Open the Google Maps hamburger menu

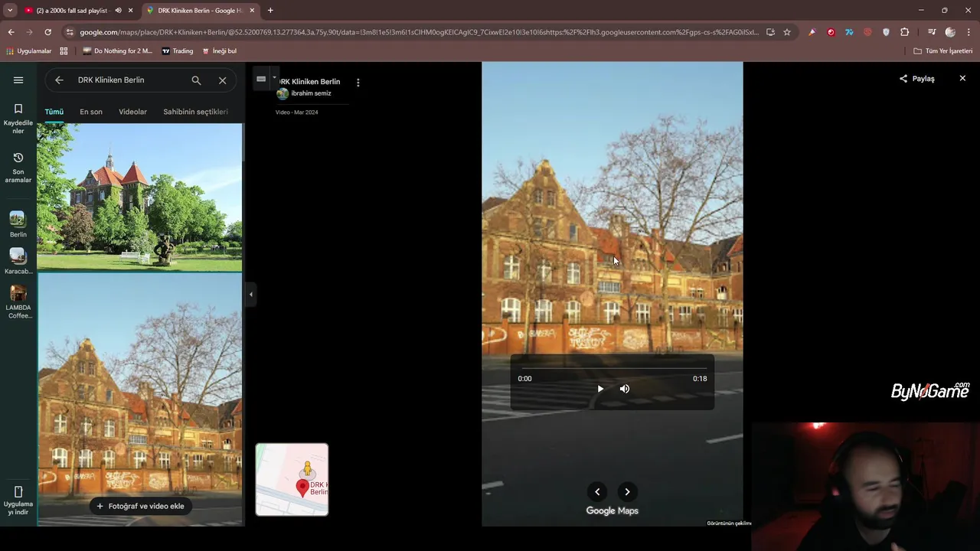pyautogui.click(x=18, y=80)
